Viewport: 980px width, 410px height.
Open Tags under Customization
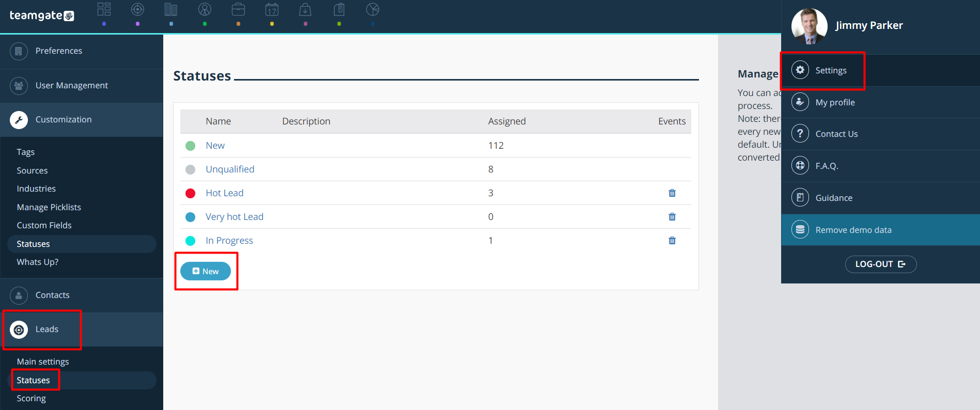click(25, 152)
